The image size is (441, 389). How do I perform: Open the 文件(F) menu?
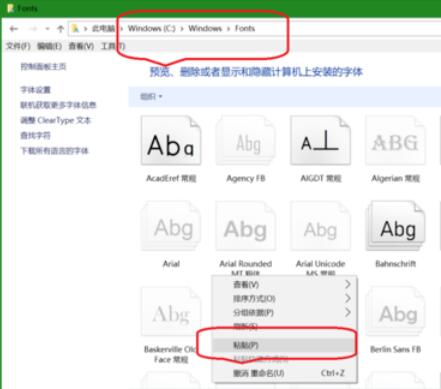pos(18,46)
